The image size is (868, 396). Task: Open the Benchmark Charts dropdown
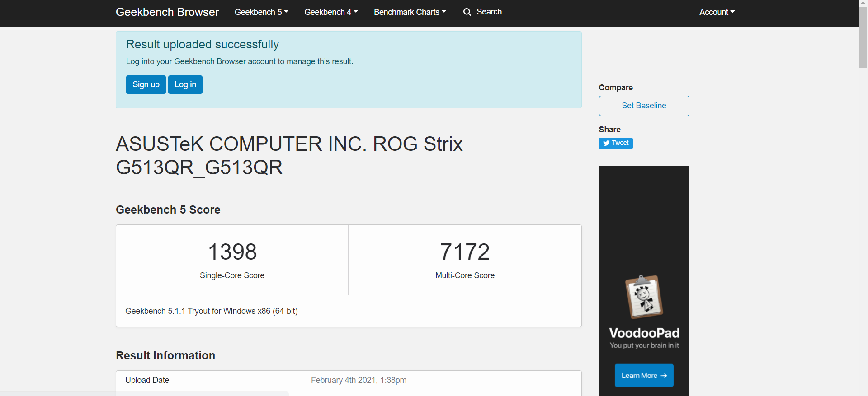tap(410, 12)
